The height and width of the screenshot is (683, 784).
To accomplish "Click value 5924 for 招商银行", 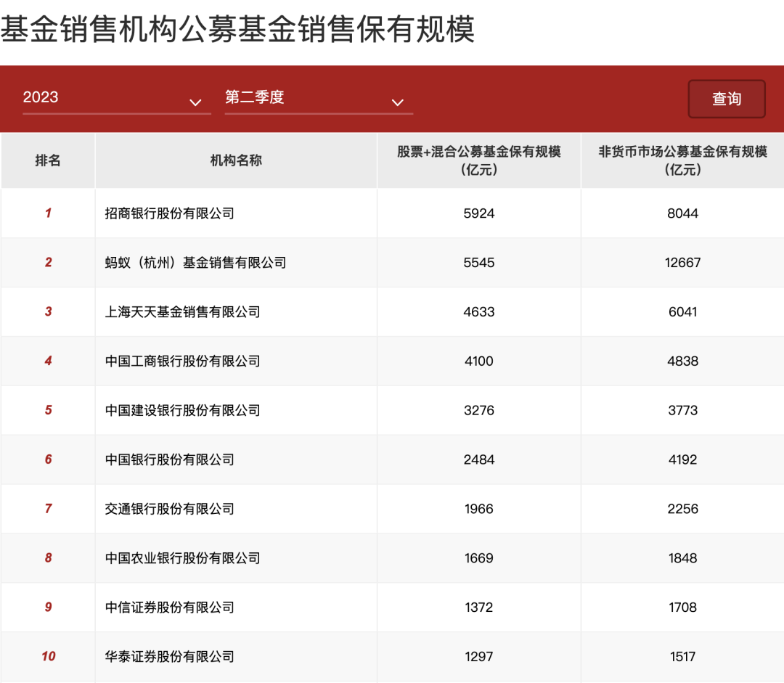I will (479, 213).
